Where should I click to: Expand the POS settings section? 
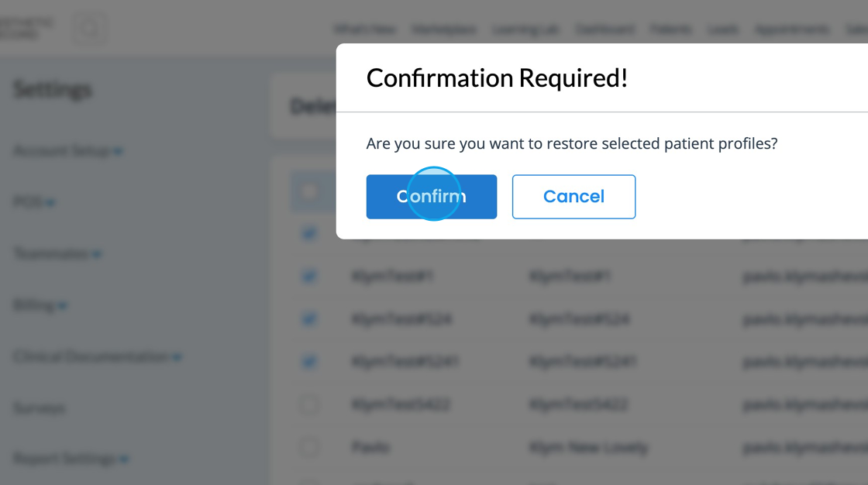[34, 202]
